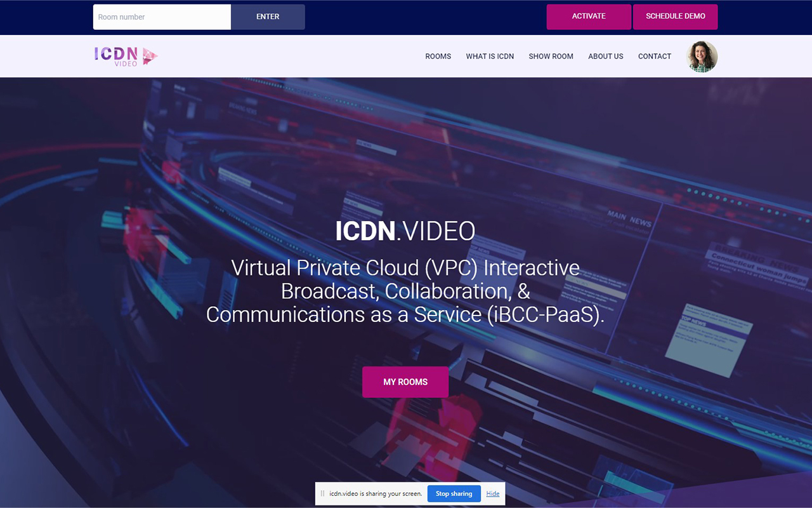Select the ABOUT US menu item

(x=606, y=57)
